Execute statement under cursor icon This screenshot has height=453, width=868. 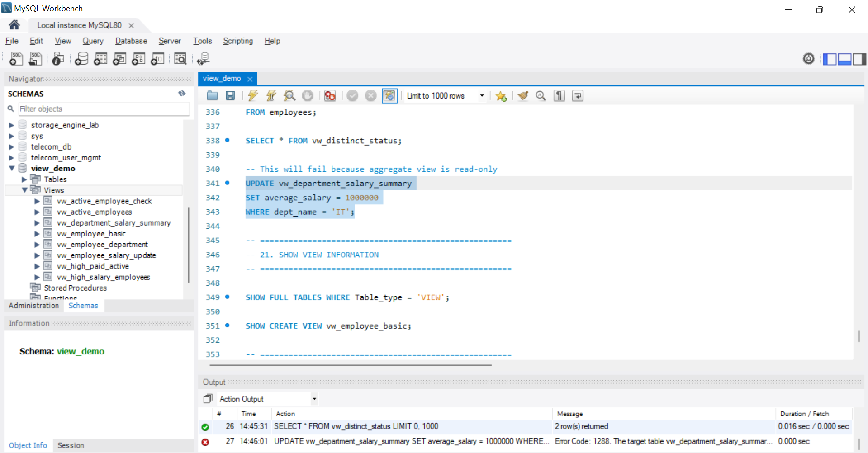[271, 96]
